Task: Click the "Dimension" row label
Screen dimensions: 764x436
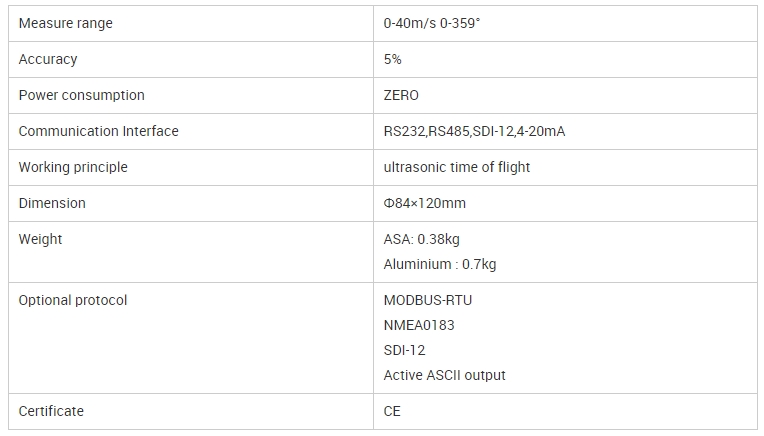Action: pos(52,203)
